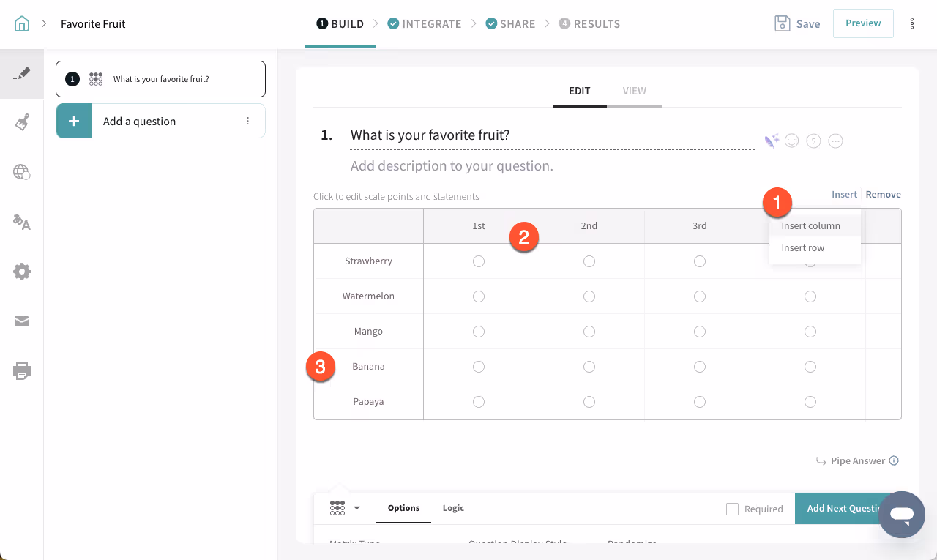This screenshot has height=560, width=937.
Task: Click the Pipe Answer info icon
Action: tap(893, 461)
